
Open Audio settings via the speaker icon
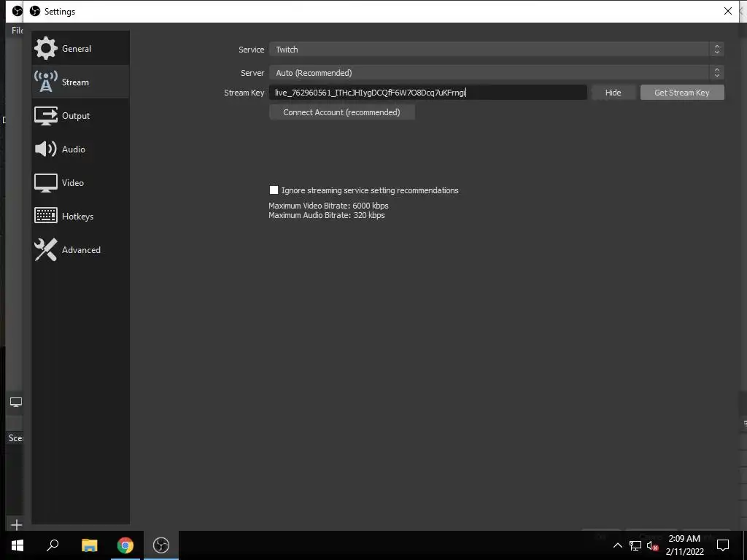click(x=46, y=149)
